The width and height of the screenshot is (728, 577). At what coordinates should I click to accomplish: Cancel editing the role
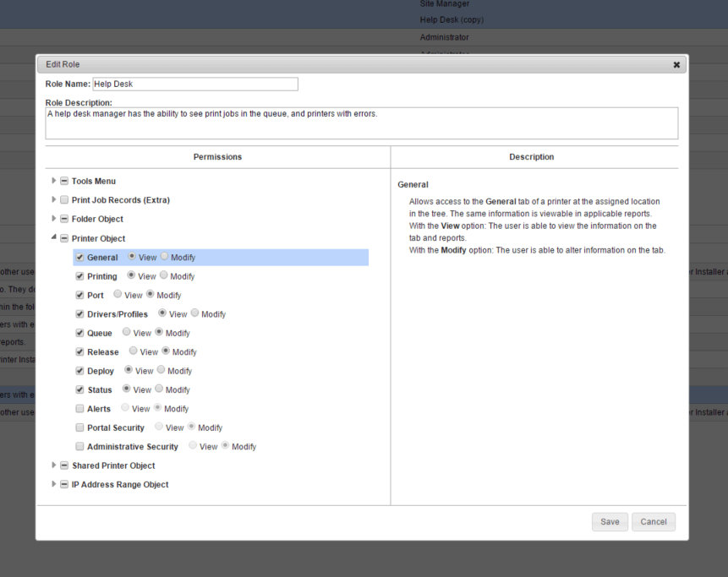point(653,522)
